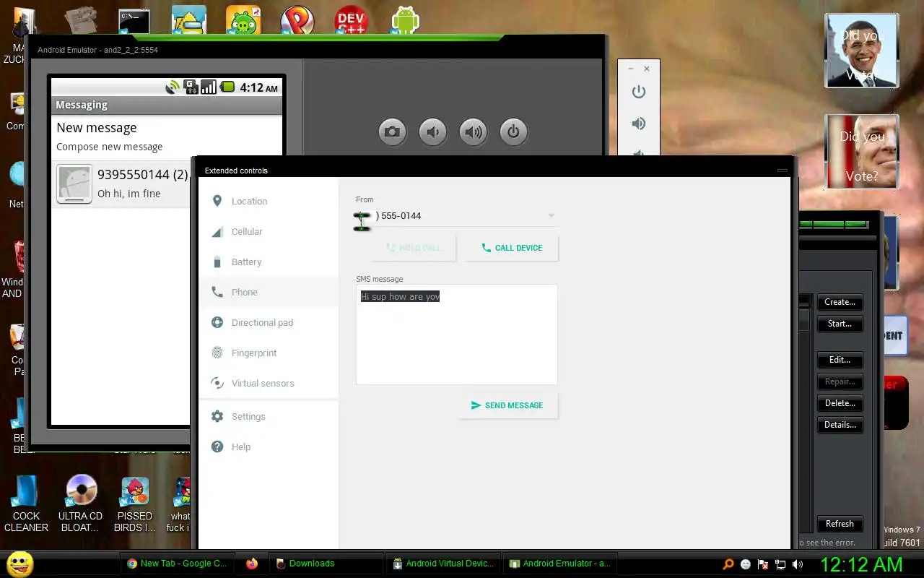Open the 9395550144 conversation thread
Screen dimensions: 924x578
121,184
